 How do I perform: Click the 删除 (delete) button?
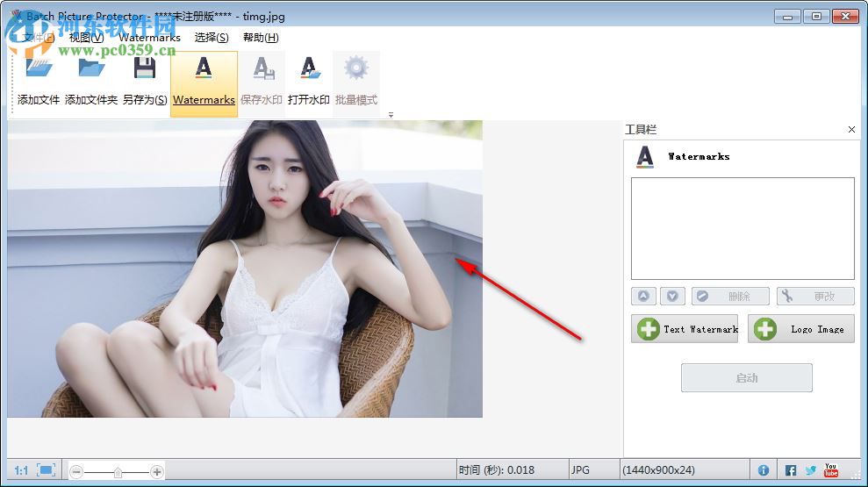[730, 296]
